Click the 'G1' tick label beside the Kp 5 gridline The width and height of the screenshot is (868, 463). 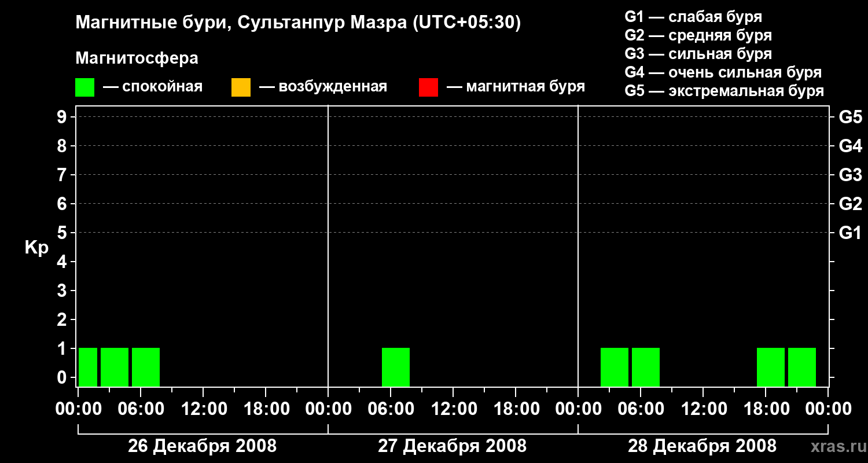[x=851, y=233]
